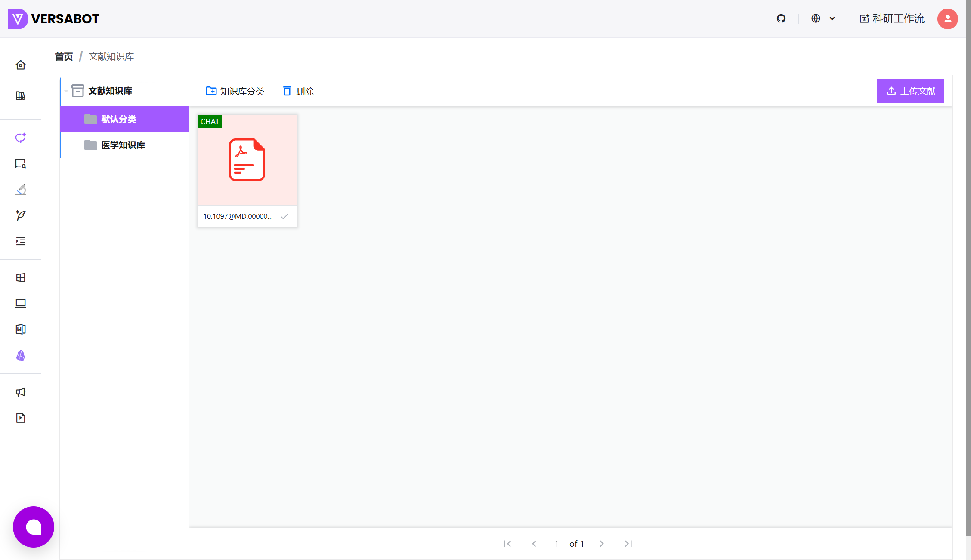
Task: Open the 科研工作流 link
Action: pos(892,18)
